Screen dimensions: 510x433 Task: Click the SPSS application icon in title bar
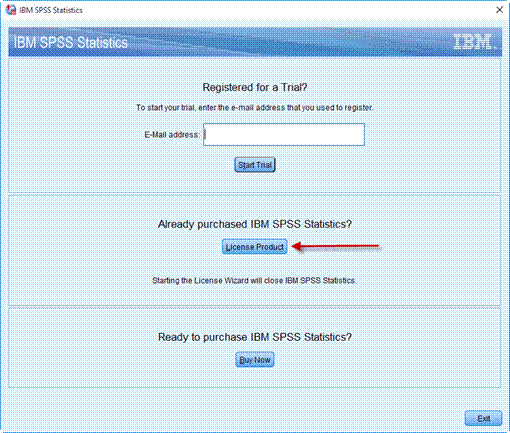click(x=11, y=10)
